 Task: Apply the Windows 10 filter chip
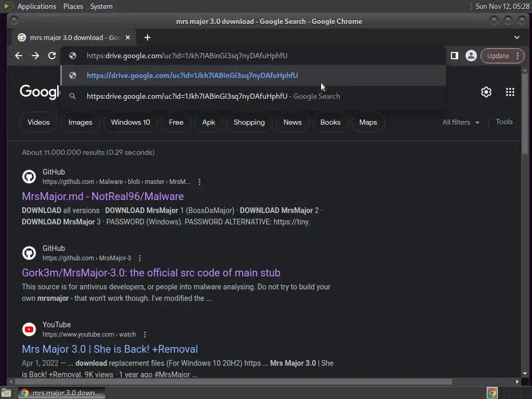coord(130,122)
